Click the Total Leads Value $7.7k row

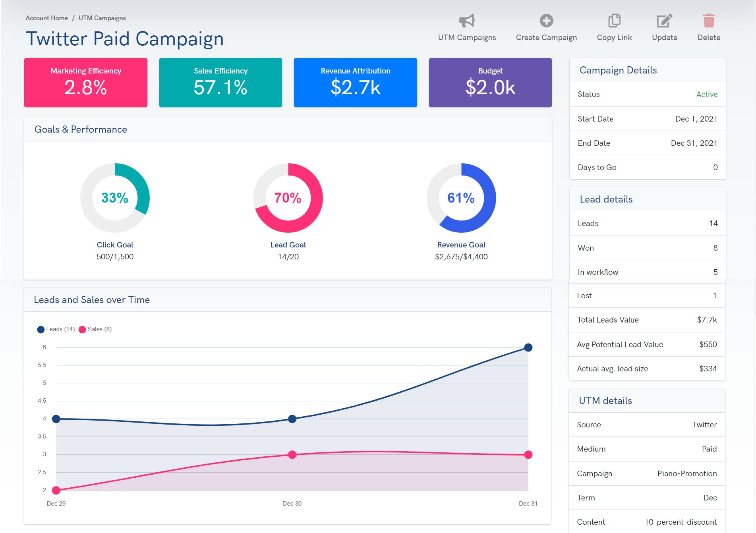(x=647, y=320)
